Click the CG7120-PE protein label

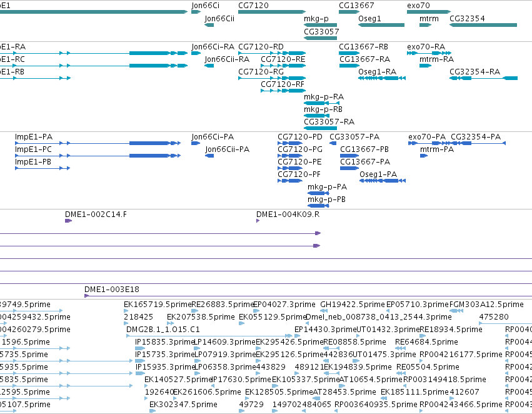(299, 162)
